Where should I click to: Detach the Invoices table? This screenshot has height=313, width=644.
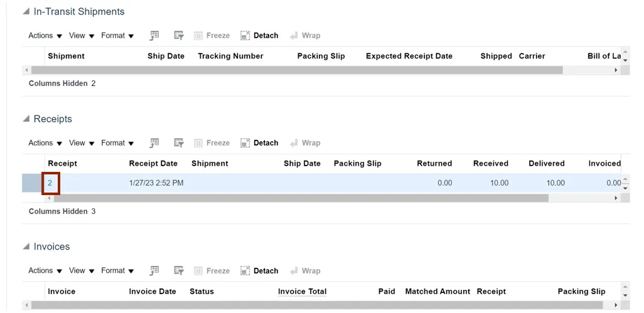click(x=259, y=271)
